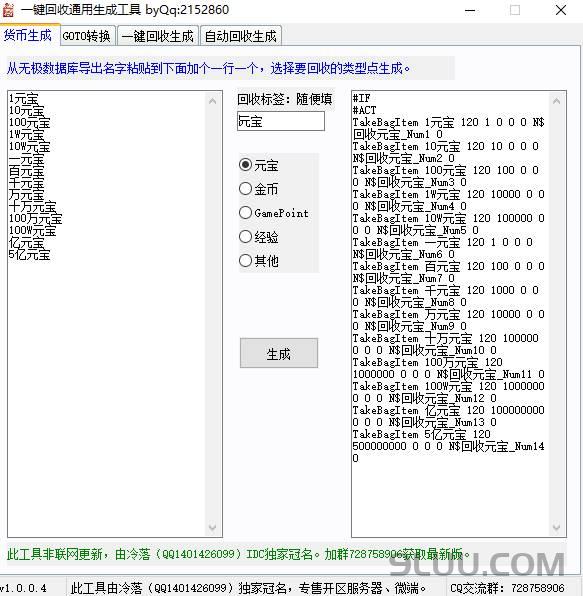Click the line '100元宝' in left list
This screenshot has height=596, width=583.
pos(30,122)
